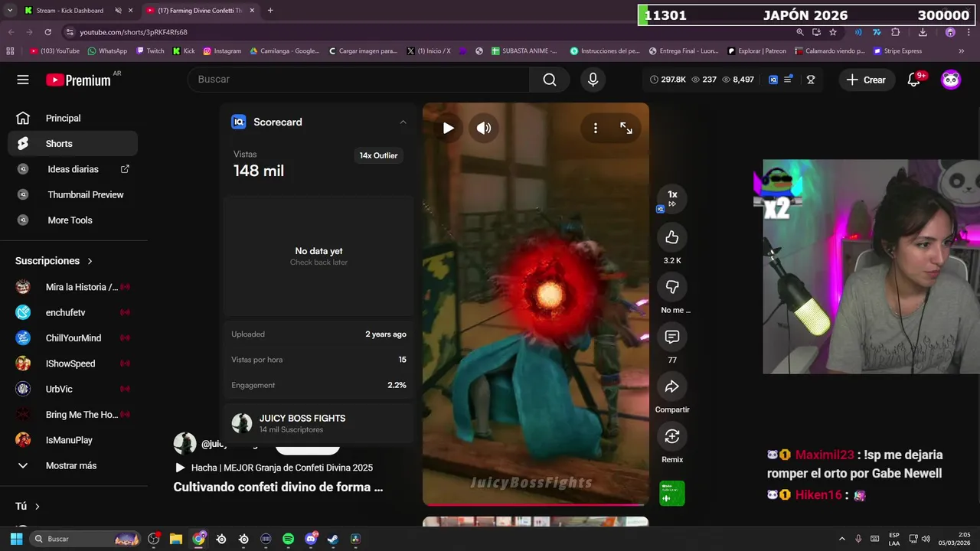
Task: Mute the Short's volume
Action: click(484, 128)
